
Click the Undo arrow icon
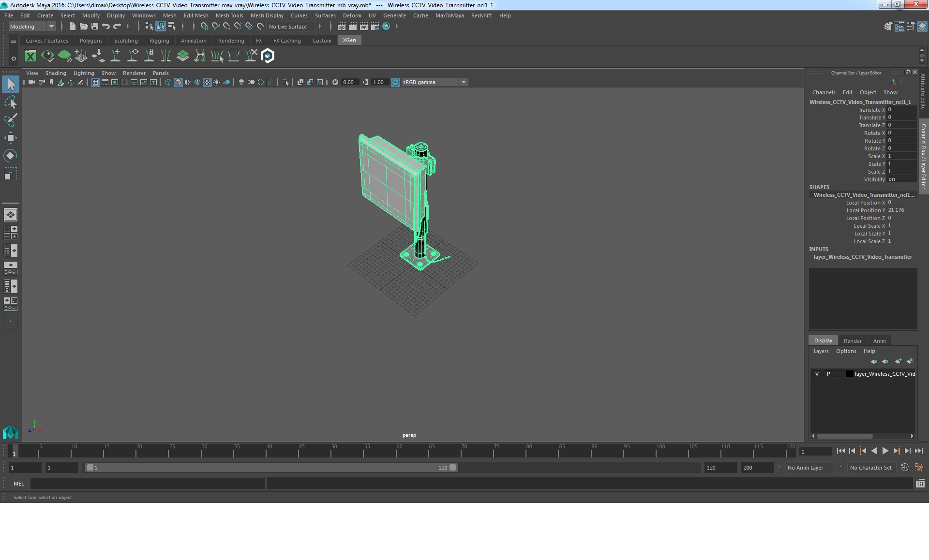(x=106, y=27)
